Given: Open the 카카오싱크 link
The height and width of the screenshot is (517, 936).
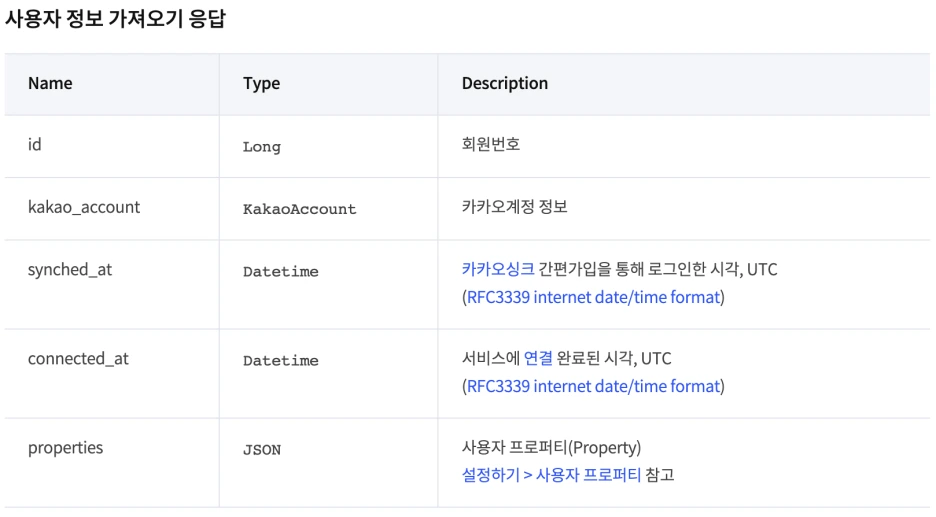Looking at the screenshot, I should click(498, 269).
